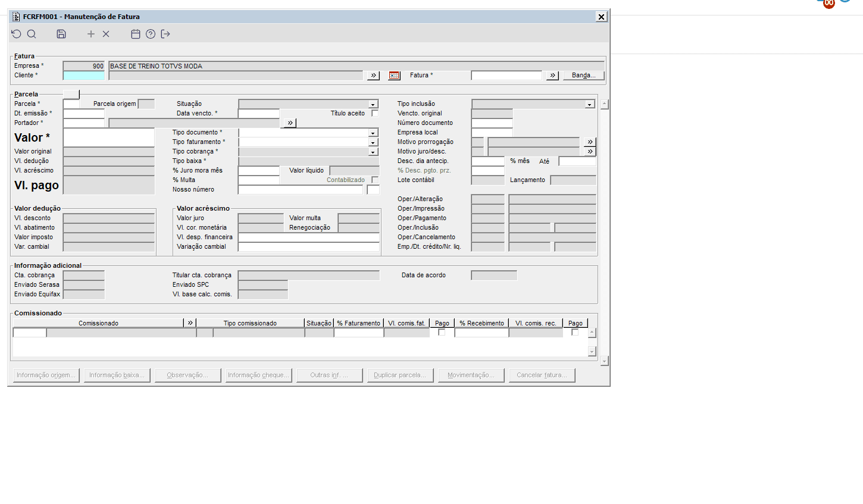Open the Fatura lookup arrow button

553,76
